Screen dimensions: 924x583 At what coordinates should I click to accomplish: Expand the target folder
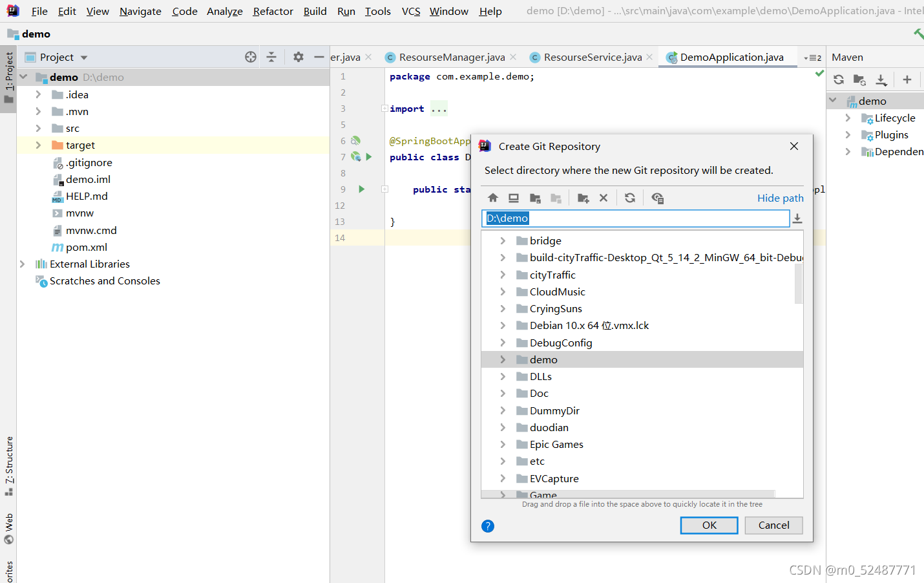click(x=38, y=145)
